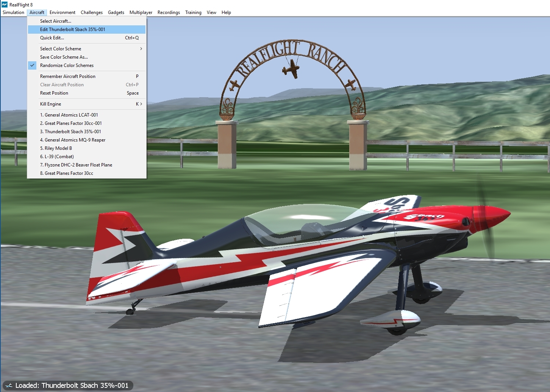Select Clear Aircraft Position
Screen dimensions: 550x392
click(87, 85)
